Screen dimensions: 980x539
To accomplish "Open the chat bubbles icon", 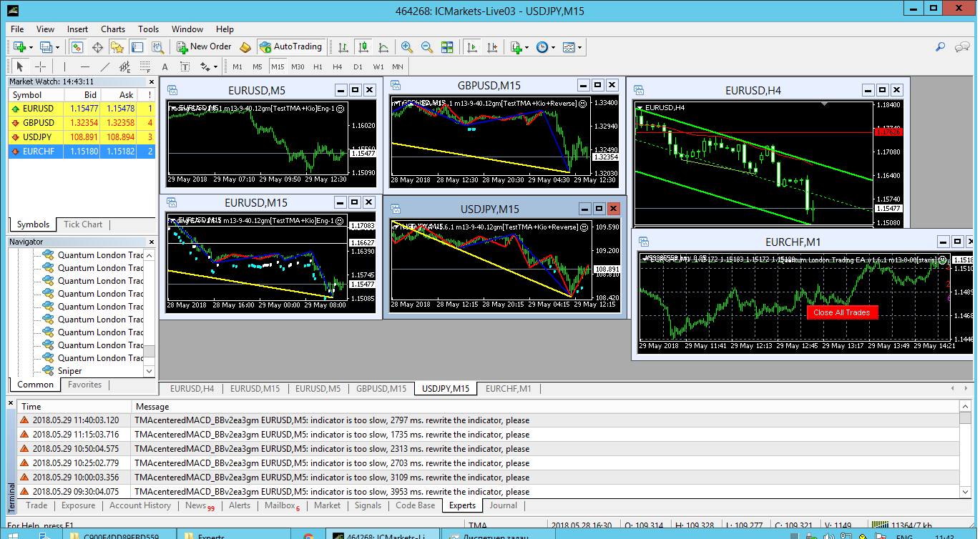I will (x=961, y=47).
